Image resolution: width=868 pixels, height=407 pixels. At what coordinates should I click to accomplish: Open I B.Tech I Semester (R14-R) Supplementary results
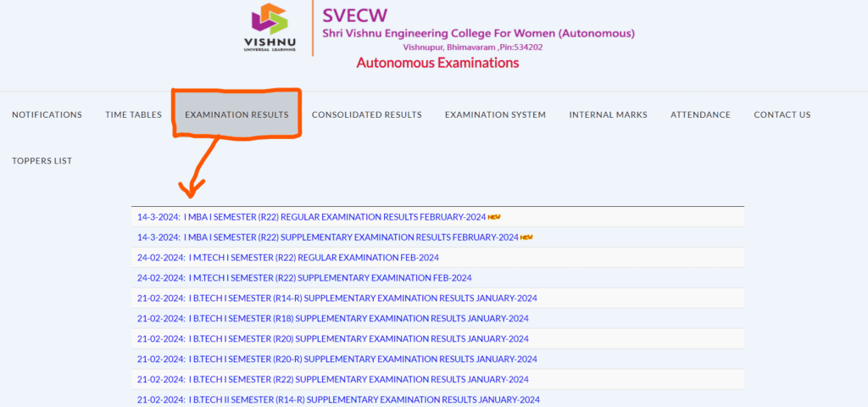(337, 298)
